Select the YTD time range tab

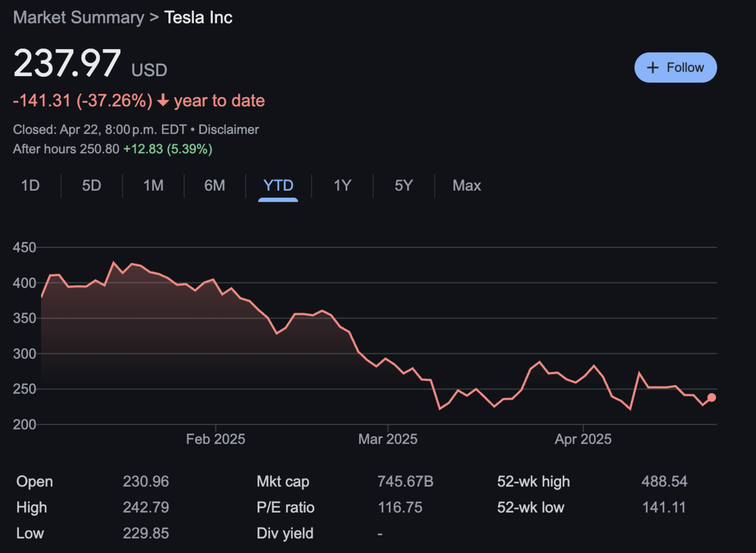pos(278,186)
